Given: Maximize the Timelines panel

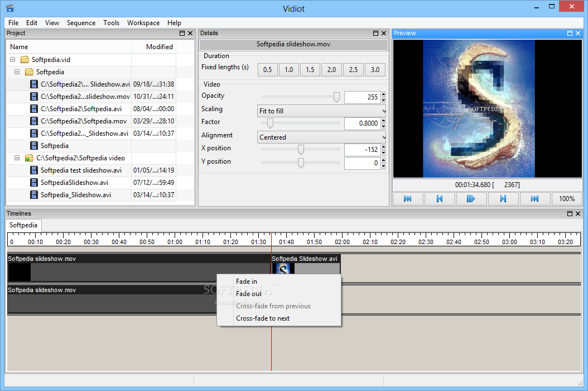Looking at the screenshot, I should (570, 213).
